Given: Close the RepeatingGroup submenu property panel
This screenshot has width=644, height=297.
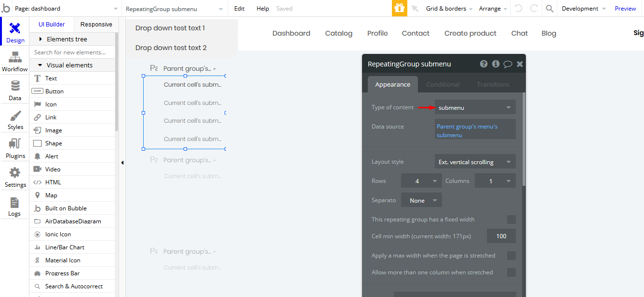Looking at the screenshot, I should [520, 64].
